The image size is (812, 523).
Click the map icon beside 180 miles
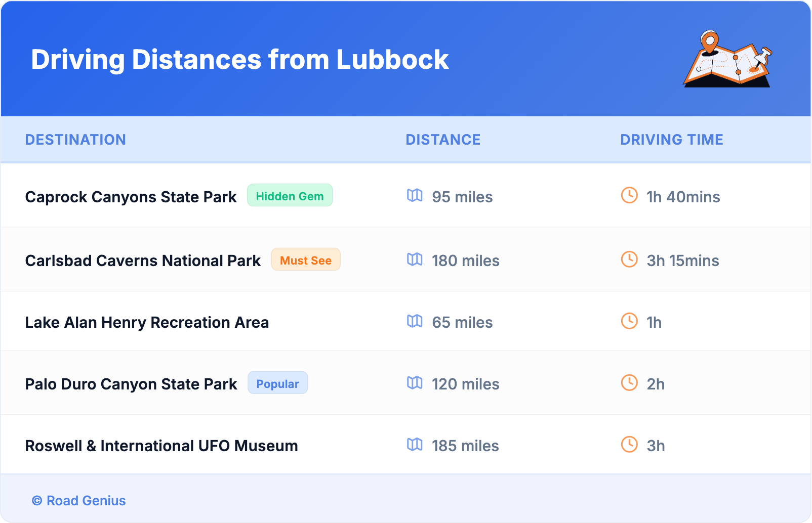(x=415, y=259)
